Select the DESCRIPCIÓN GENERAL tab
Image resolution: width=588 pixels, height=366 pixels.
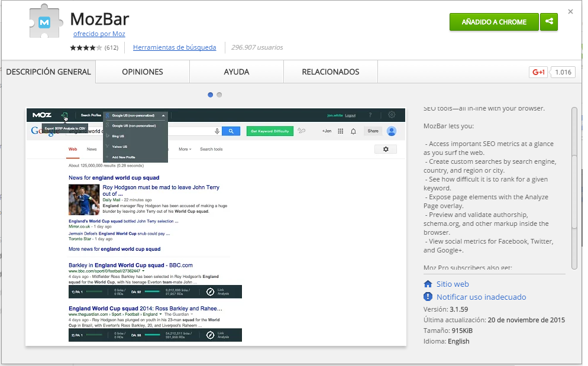tap(49, 72)
